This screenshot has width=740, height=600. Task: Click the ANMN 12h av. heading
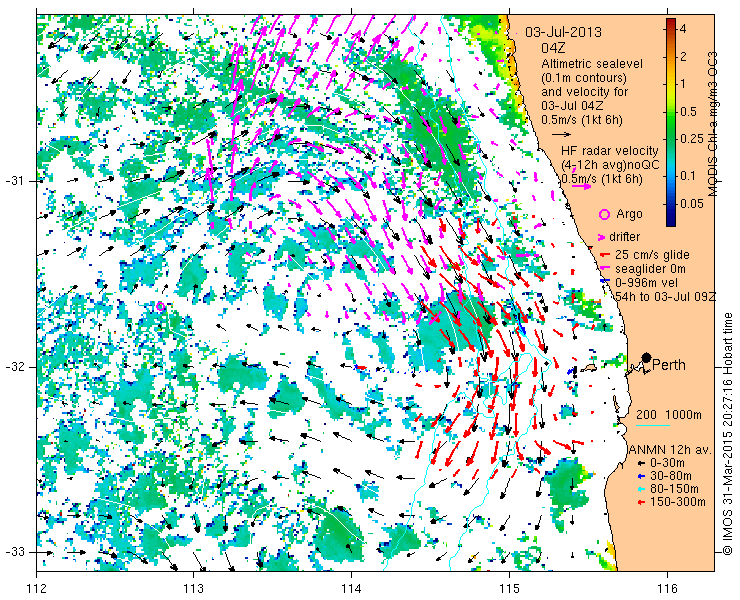pyautogui.click(x=670, y=449)
